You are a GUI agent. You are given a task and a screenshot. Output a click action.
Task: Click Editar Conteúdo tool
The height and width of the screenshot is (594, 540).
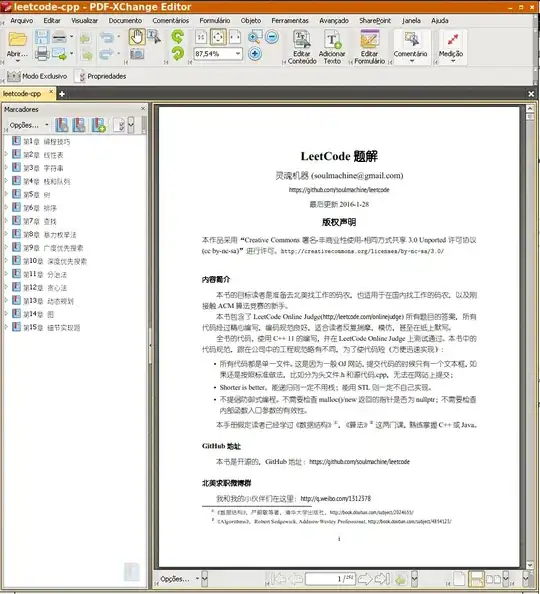[x=302, y=47]
